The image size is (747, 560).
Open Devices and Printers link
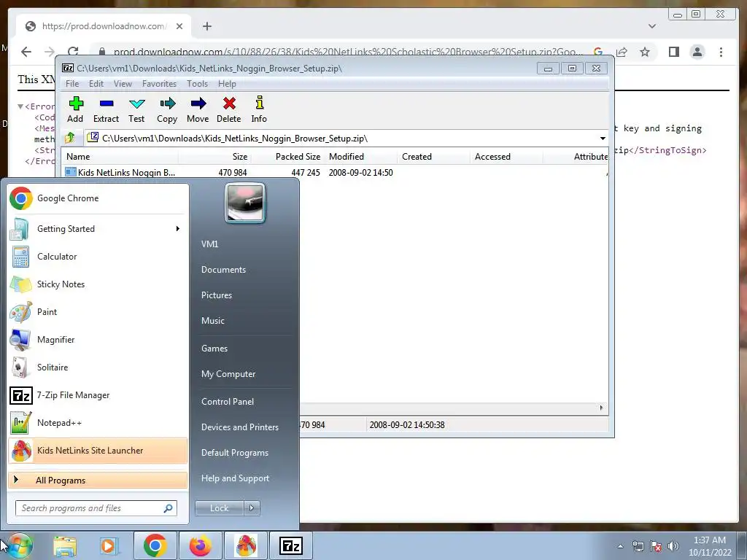239,427
